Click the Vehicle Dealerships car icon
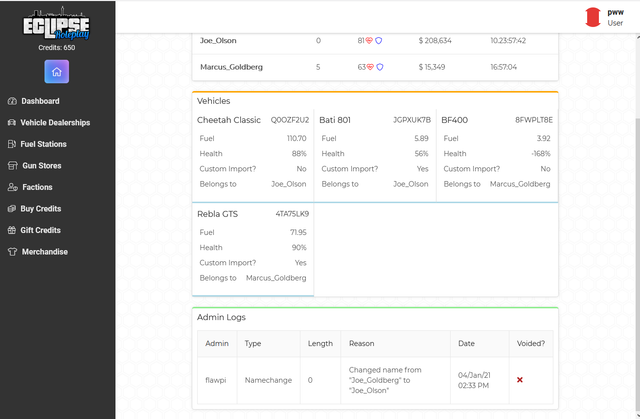The width and height of the screenshot is (640, 419). pyautogui.click(x=12, y=122)
